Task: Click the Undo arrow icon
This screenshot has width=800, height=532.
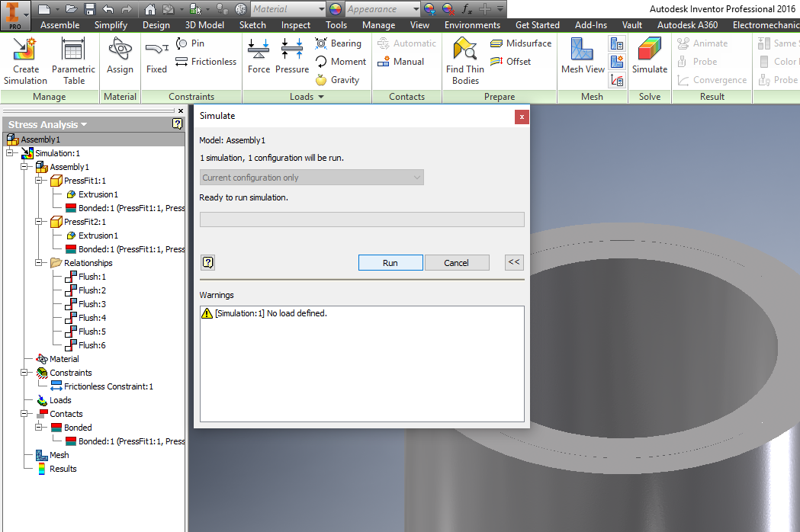Action: [x=108, y=9]
